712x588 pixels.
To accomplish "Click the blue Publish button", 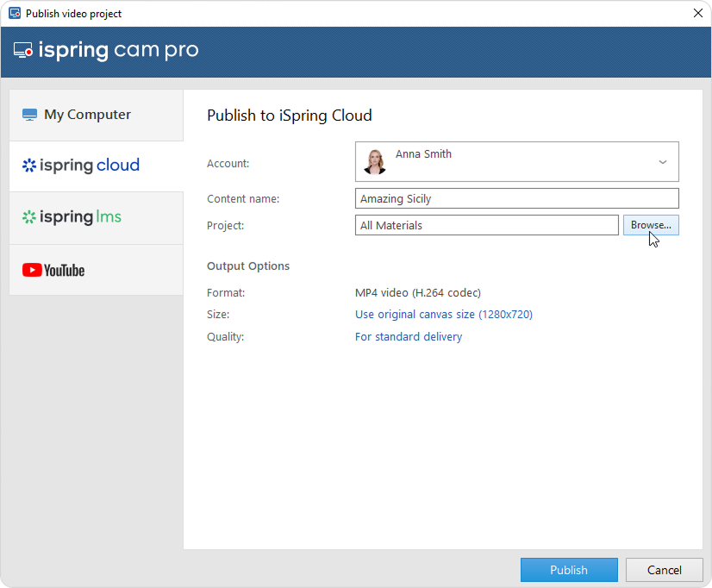I will click(x=568, y=570).
